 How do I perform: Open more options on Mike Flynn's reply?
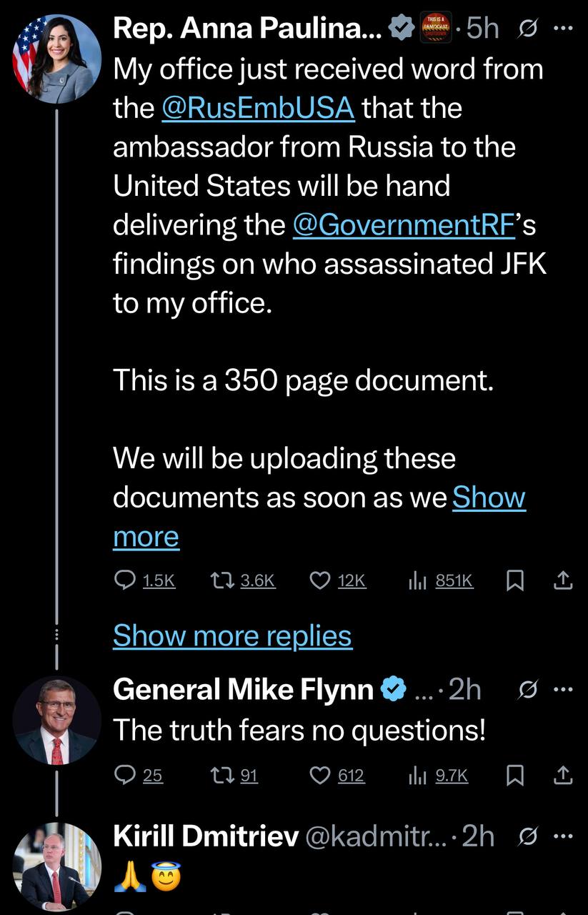point(563,690)
